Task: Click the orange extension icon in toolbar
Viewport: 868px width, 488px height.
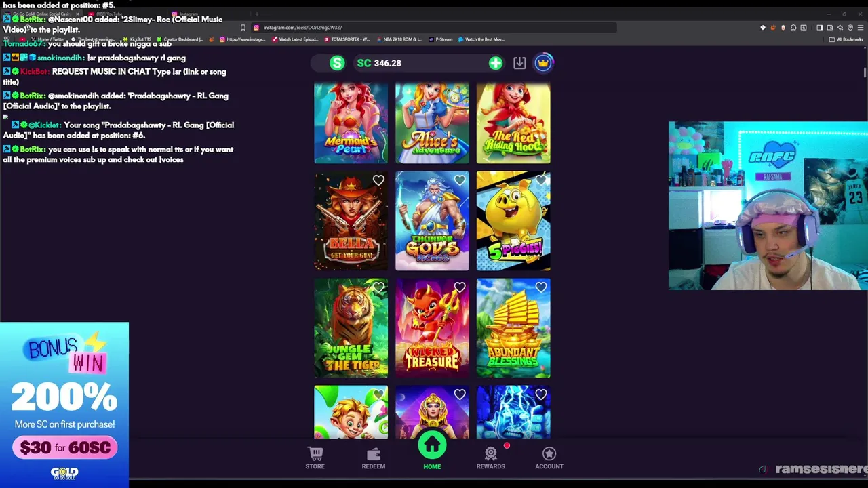Action: pos(773,28)
